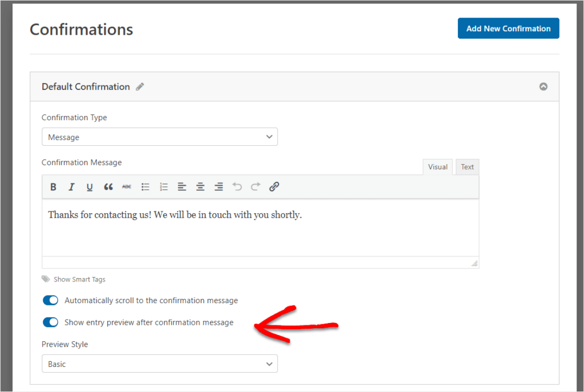Undo the last editor change
This screenshot has width=584, height=392.
pos(237,186)
